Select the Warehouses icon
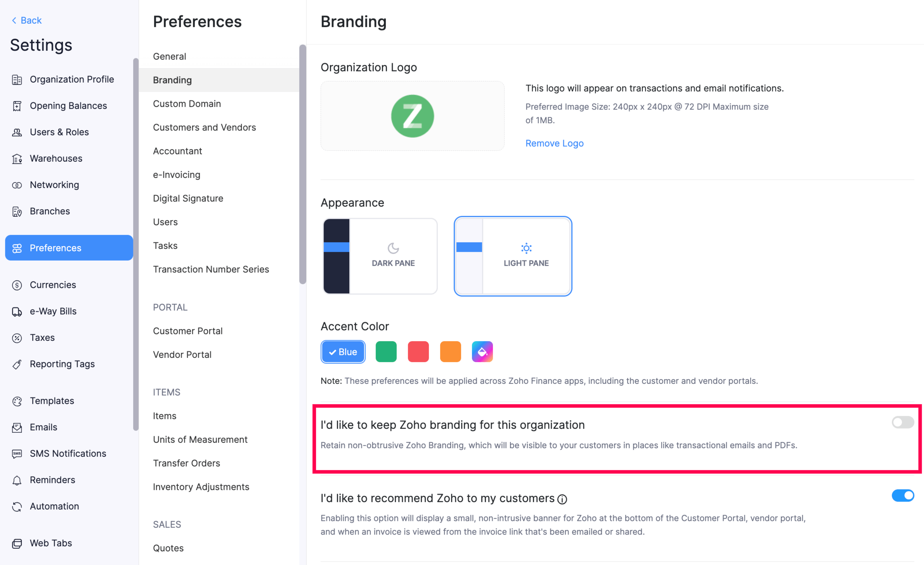This screenshot has height=565, width=924. (17, 158)
